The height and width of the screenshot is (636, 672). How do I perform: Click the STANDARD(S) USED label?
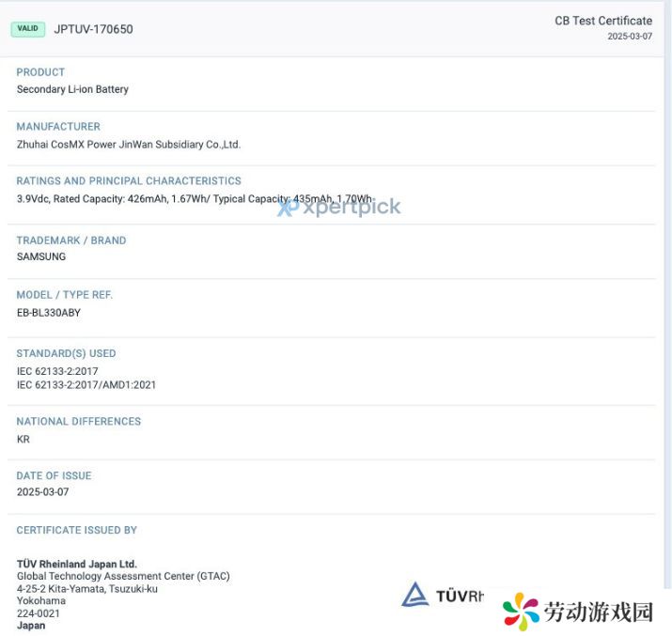tap(66, 353)
